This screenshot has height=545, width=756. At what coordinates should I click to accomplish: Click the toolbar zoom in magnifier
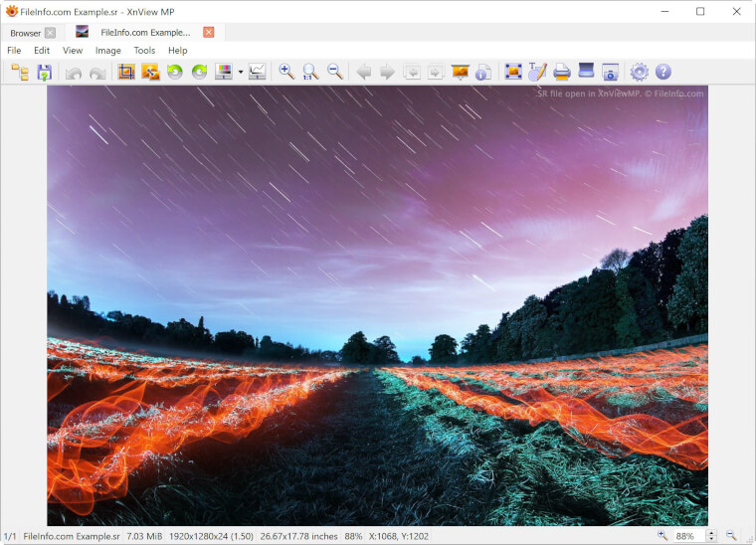click(286, 72)
